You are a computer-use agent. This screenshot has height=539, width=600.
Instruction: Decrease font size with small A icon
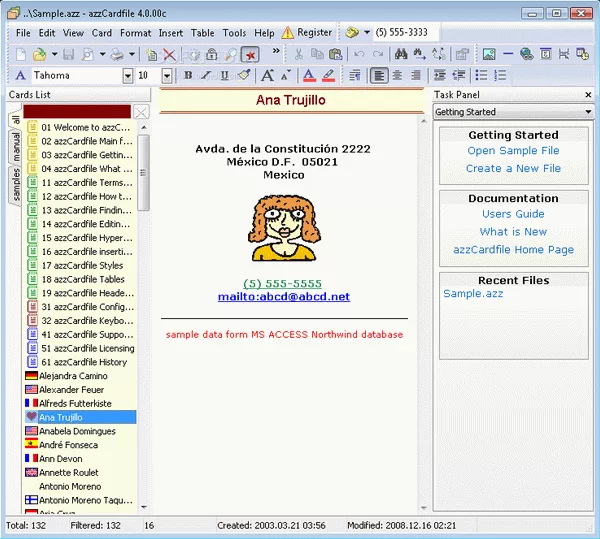[x=285, y=75]
